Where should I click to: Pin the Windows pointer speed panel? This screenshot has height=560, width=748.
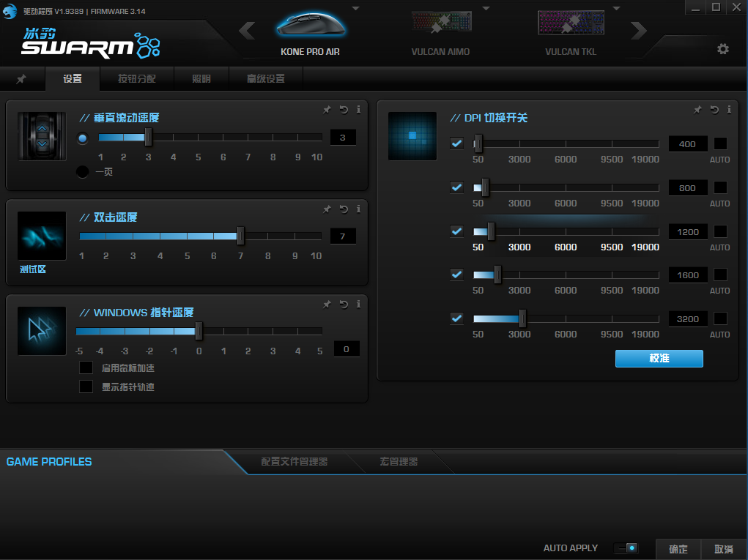click(x=327, y=304)
